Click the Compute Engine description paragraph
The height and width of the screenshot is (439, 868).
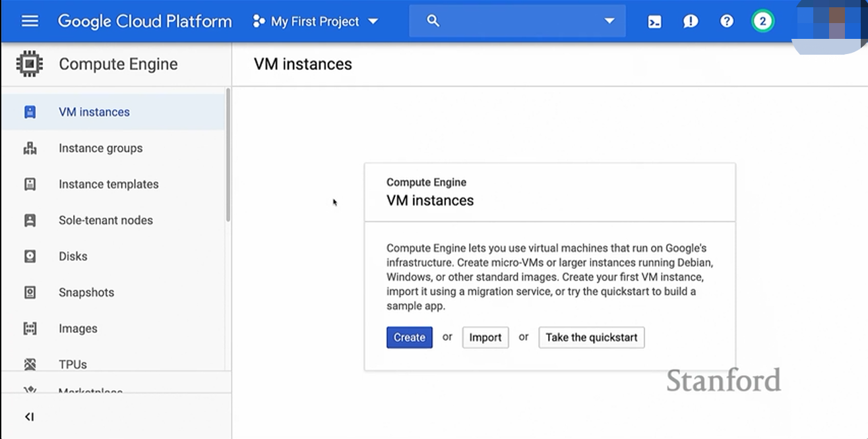click(550, 278)
